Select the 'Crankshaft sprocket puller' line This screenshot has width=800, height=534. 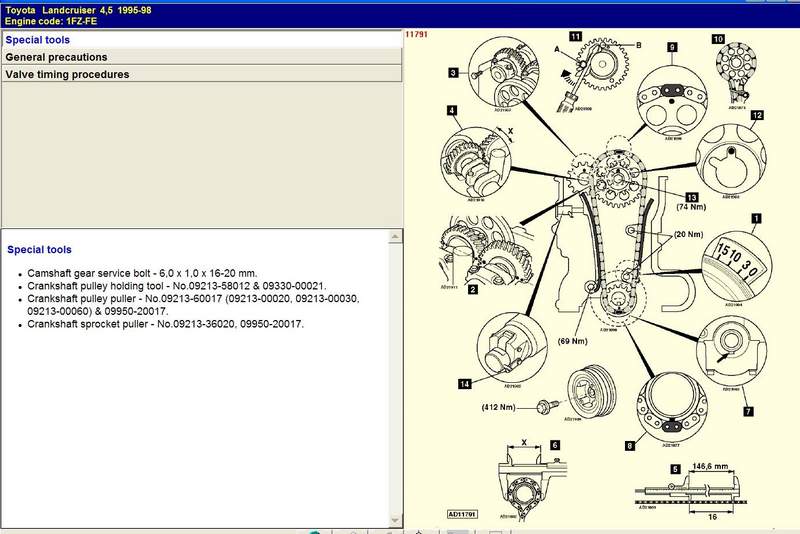click(165, 324)
